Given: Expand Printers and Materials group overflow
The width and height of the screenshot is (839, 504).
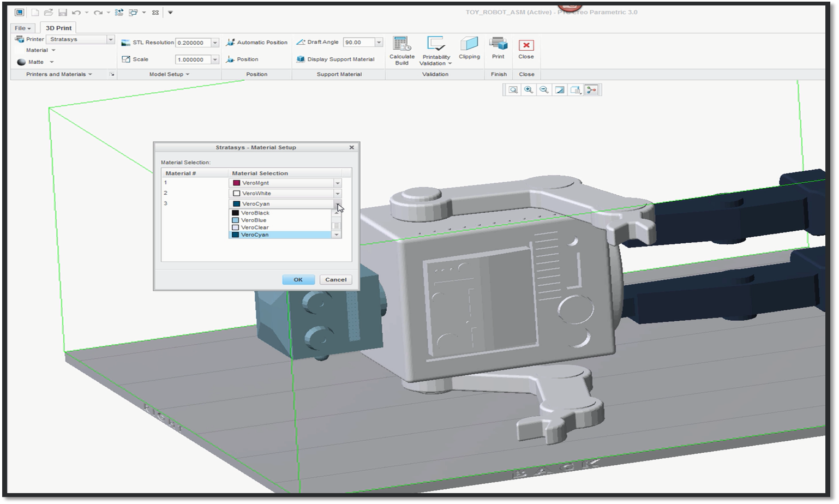Looking at the screenshot, I should (90, 74).
